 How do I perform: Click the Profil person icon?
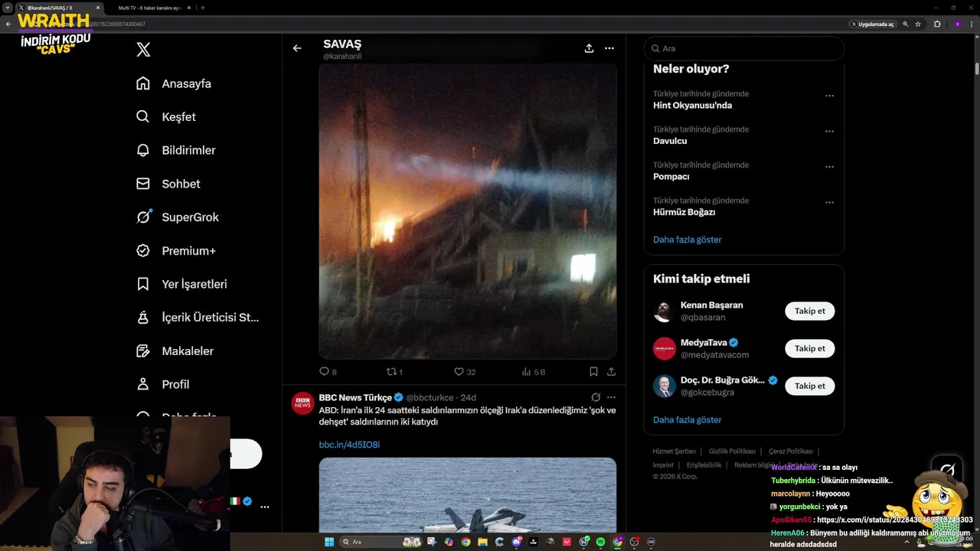point(143,384)
